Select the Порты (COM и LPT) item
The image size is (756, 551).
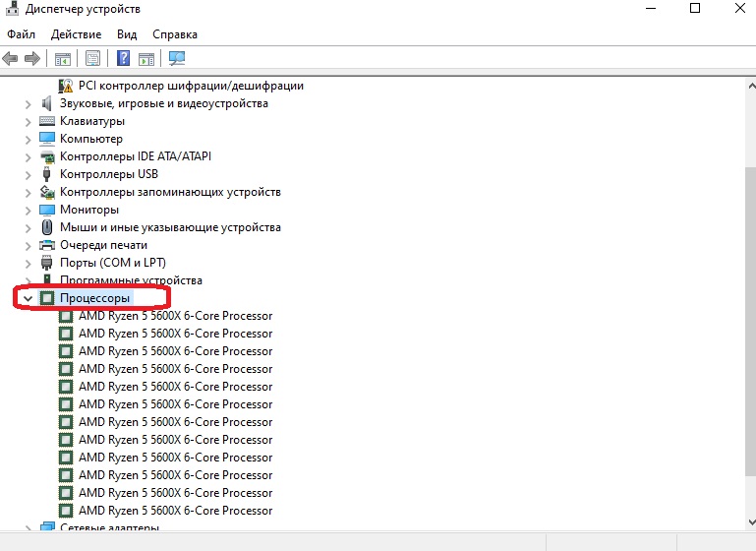click(x=112, y=263)
